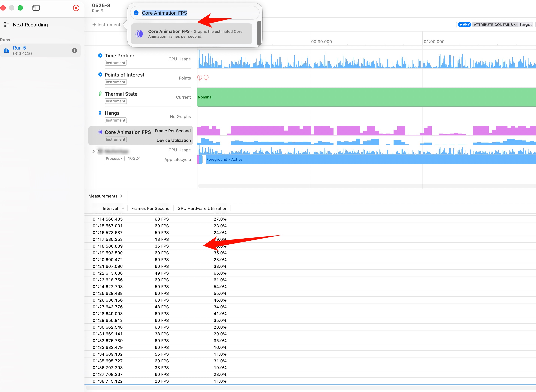The width and height of the screenshot is (536, 392).
Task: Open the Process type dropdown
Action: 115,158
